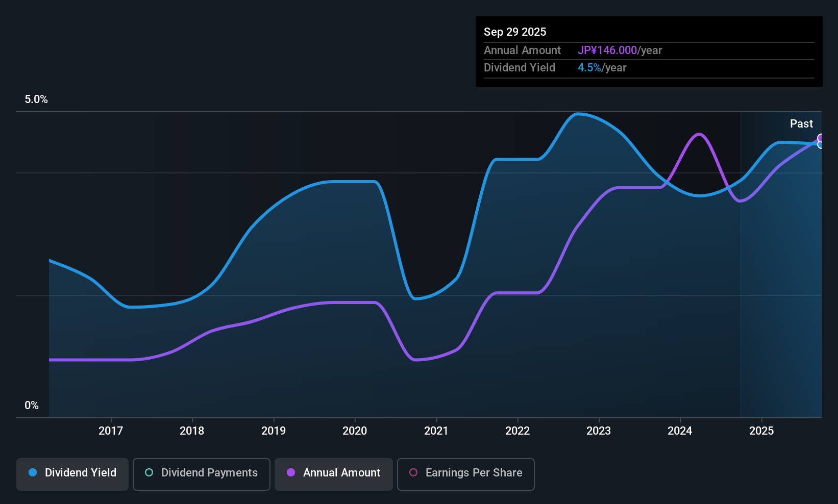
Task: Click the 2020 x-axis label
Action: pyautogui.click(x=355, y=431)
